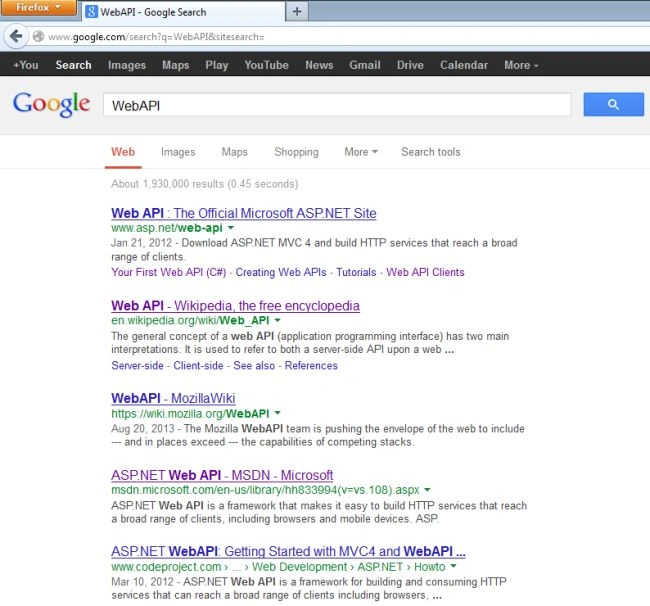This screenshot has height=606, width=650.
Task: Follow the References sitelink
Action: pyautogui.click(x=311, y=366)
